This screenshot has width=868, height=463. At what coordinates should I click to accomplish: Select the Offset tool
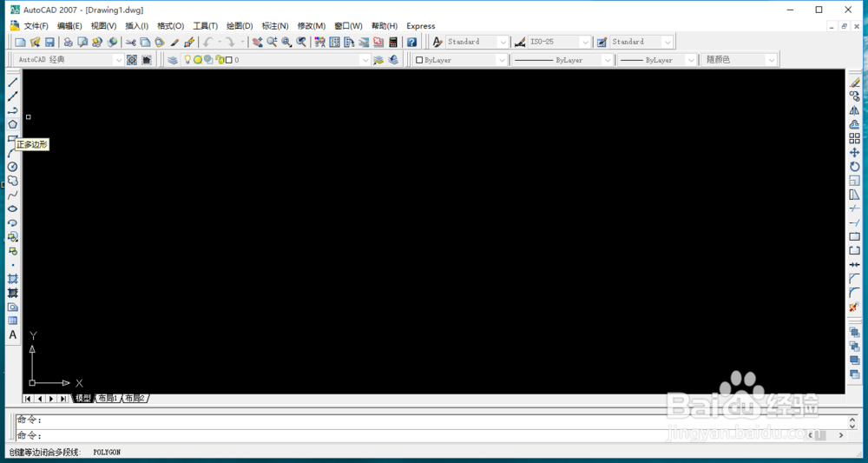pyautogui.click(x=855, y=124)
